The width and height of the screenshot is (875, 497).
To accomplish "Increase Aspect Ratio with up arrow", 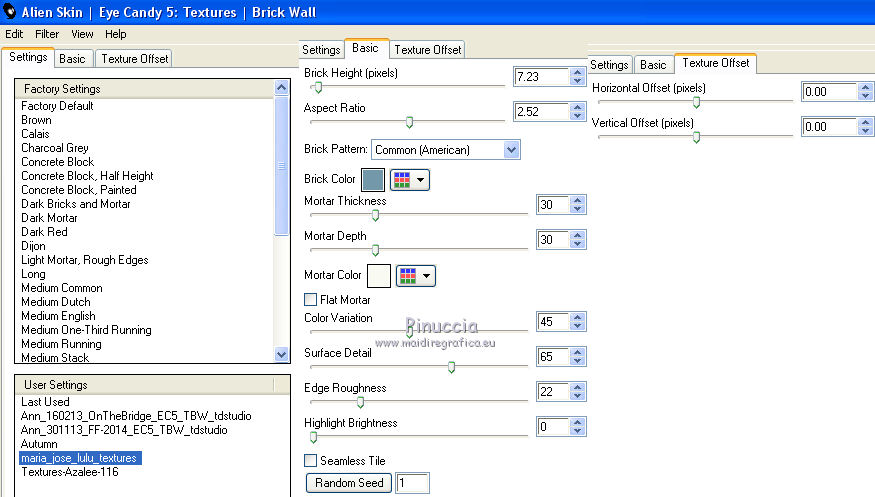I will 578,107.
